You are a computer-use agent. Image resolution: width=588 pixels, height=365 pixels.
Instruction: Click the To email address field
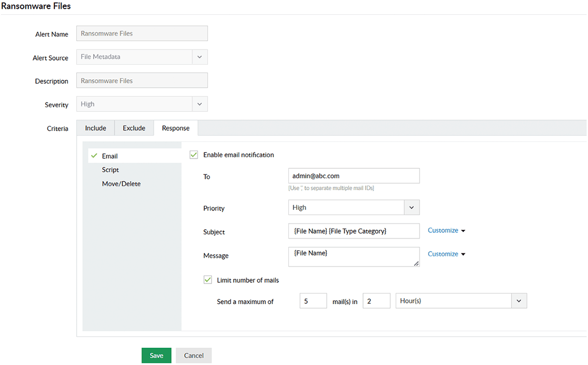click(x=353, y=176)
